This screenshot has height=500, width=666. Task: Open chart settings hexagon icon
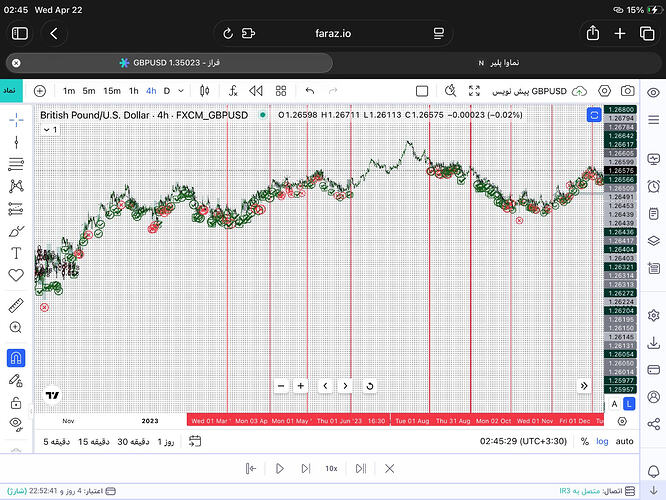[x=604, y=91]
